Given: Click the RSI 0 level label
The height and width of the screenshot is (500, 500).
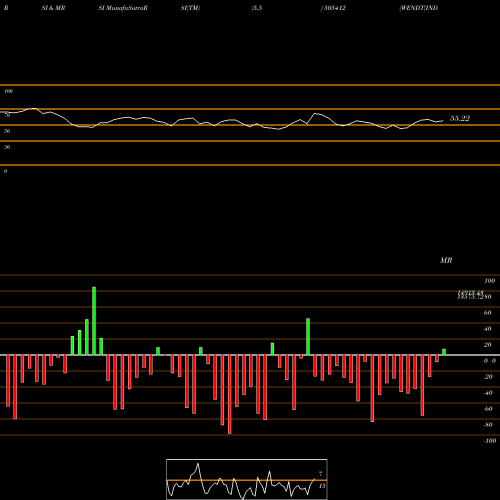Looking at the screenshot, I should (6, 171).
